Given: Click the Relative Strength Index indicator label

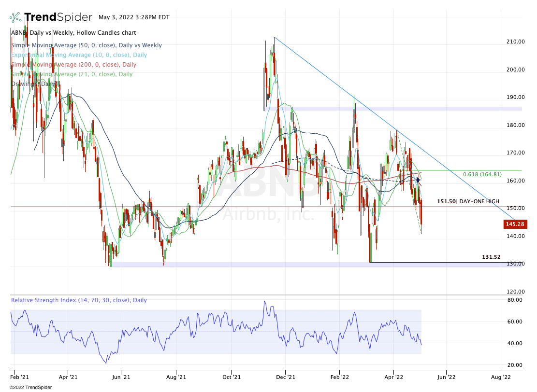Looking at the screenshot, I should (x=79, y=300).
